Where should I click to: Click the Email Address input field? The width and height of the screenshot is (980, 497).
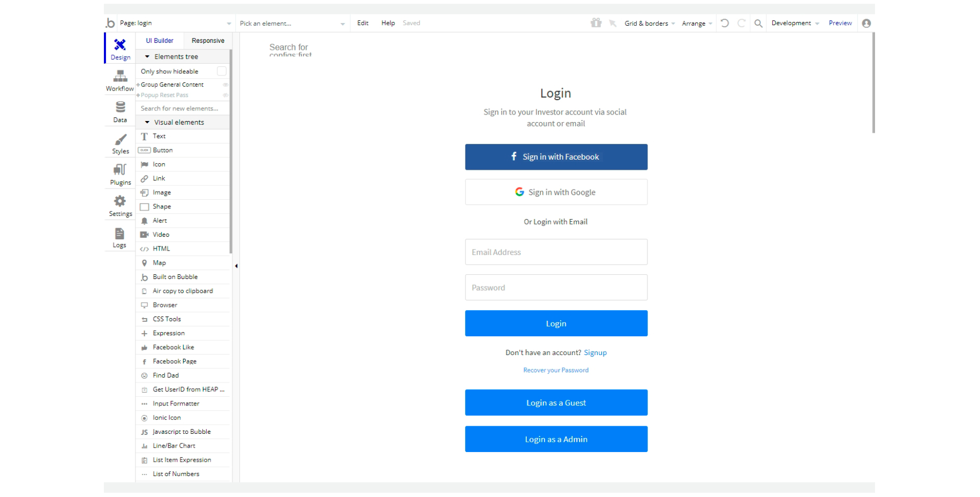point(556,252)
